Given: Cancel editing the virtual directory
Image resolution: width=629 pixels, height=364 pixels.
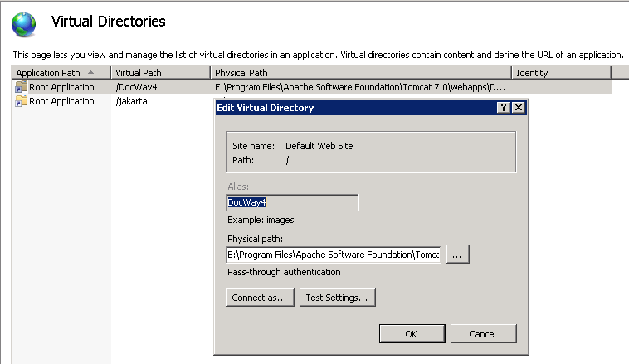Looking at the screenshot, I should (x=482, y=333).
